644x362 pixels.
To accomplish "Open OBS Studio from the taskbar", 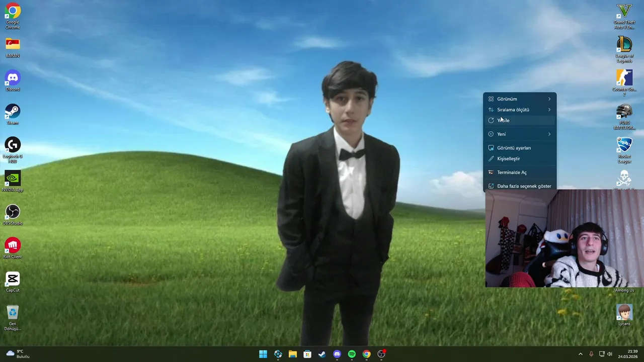I will (381, 354).
